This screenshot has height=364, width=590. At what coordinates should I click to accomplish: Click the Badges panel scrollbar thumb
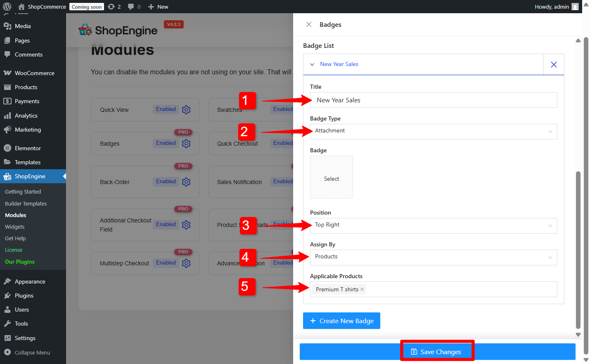point(578,250)
